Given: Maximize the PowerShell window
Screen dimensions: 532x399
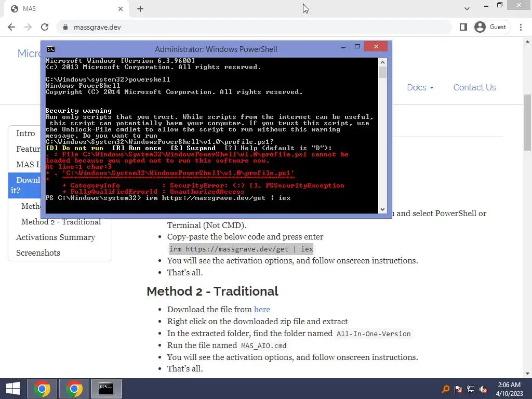Looking at the screenshot, I should coord(357,47).
